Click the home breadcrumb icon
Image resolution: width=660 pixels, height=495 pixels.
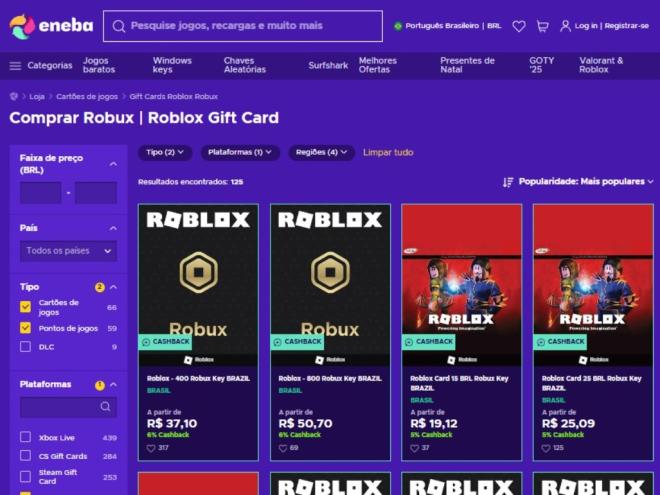tap(14, 96)
